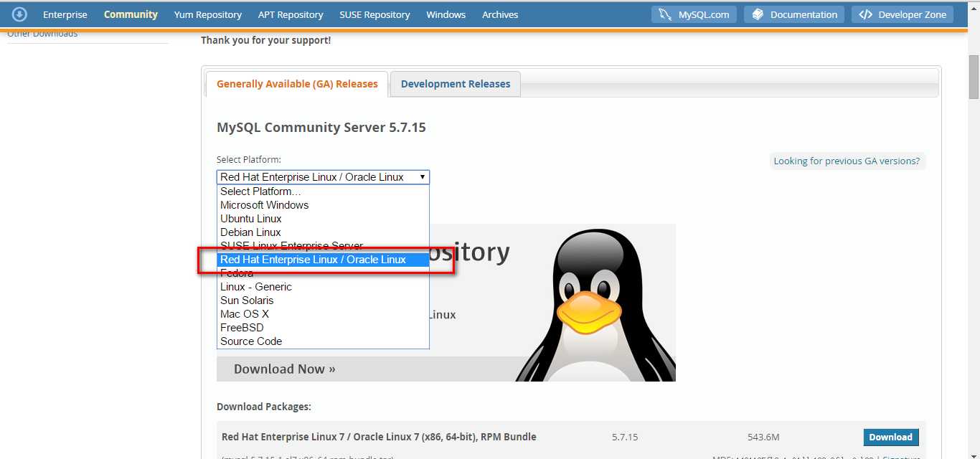
Task: Click the Documentation book icon
Action: (x=758, y=14)
